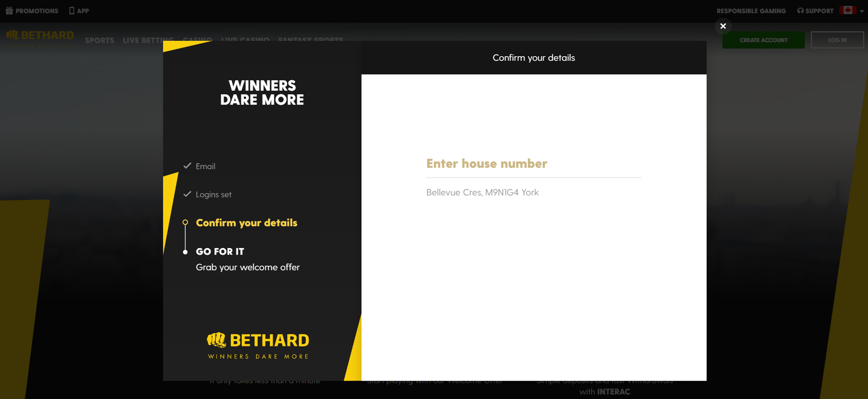Click the Confirm your details step circle
The width and height of the screenshot is (868, 399).
(185, 222)
